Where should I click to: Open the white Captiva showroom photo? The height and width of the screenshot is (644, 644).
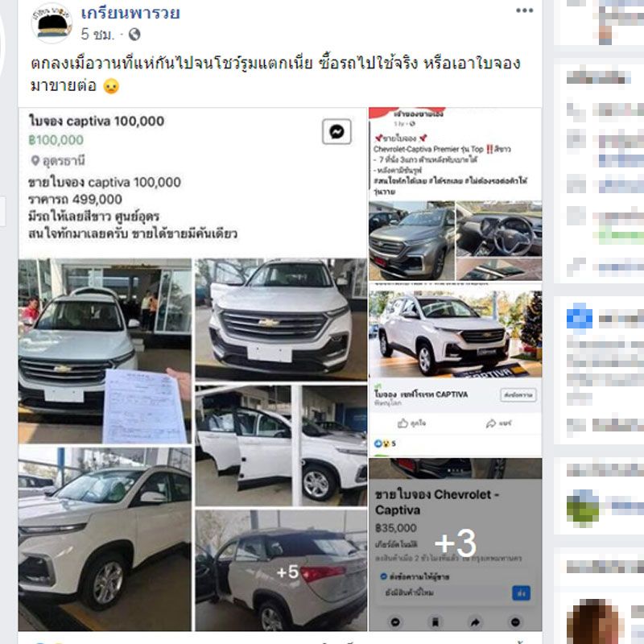point(456,333)
